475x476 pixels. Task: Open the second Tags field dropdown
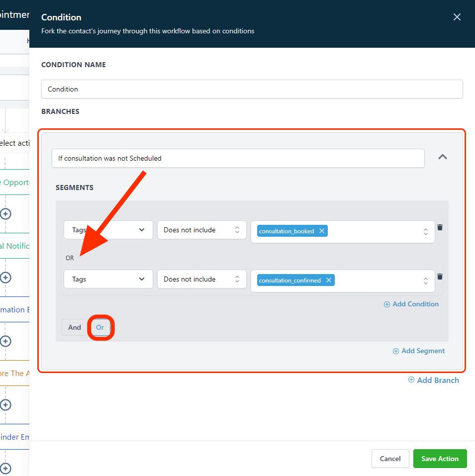[x=108, y=279]
